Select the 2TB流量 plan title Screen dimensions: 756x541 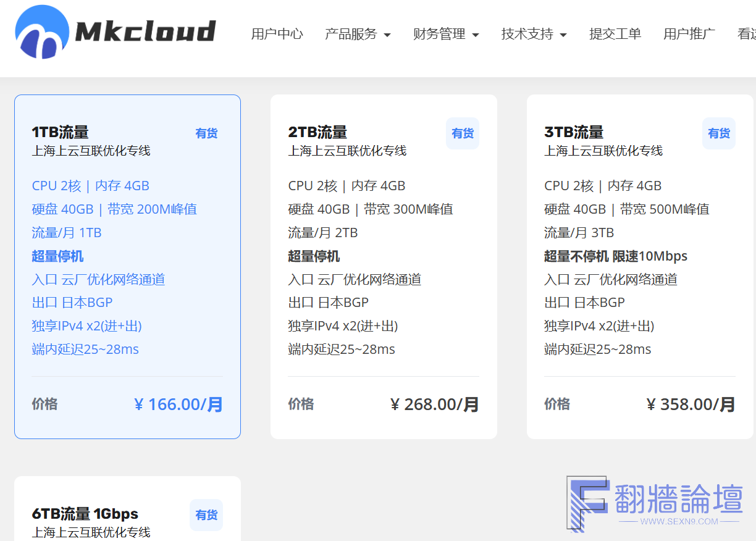coord(317,132)
